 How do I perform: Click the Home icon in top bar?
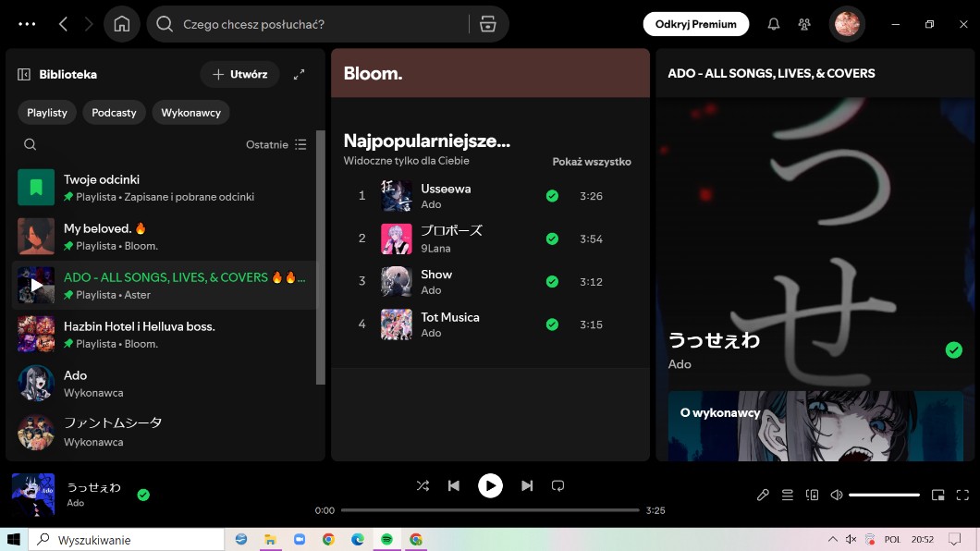click(x=122, y=24)
